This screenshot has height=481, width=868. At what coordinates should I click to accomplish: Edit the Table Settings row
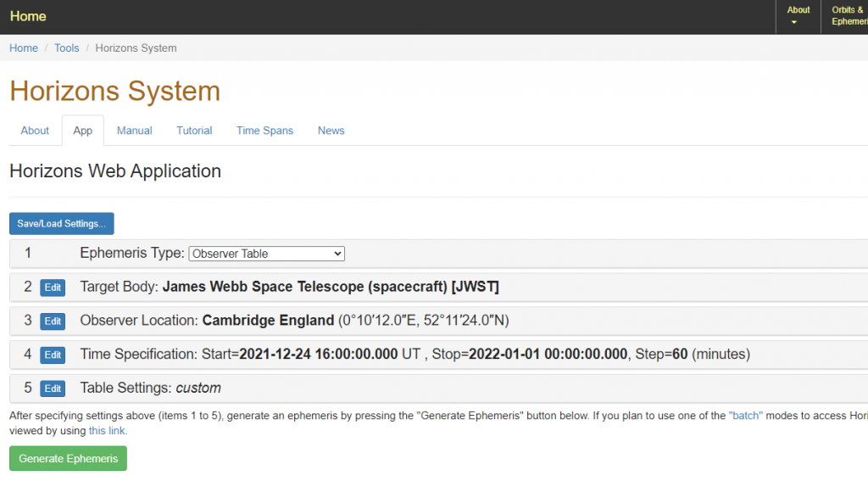click(53, 389)
